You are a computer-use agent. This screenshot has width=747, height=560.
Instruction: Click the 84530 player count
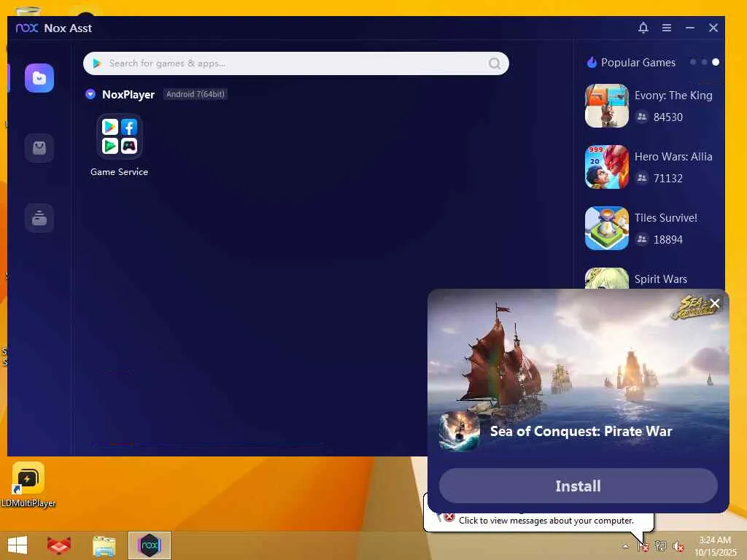pos(668,117)
